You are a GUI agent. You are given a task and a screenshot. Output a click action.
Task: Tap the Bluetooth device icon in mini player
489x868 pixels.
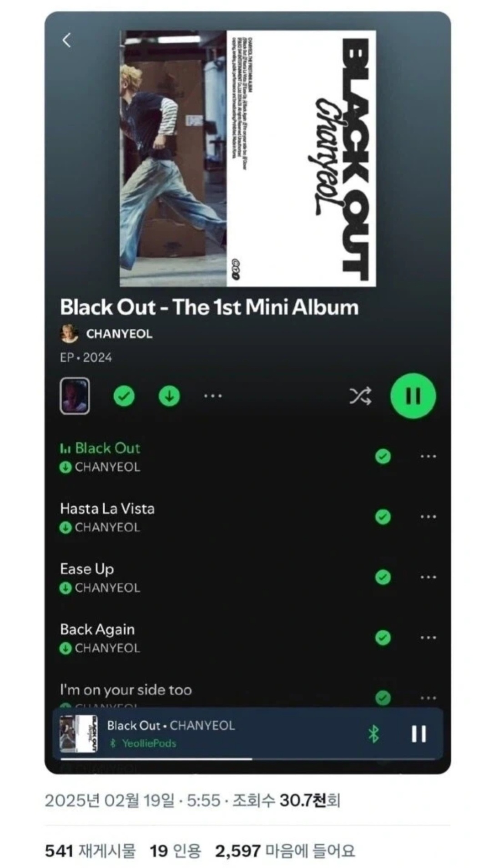373,733
